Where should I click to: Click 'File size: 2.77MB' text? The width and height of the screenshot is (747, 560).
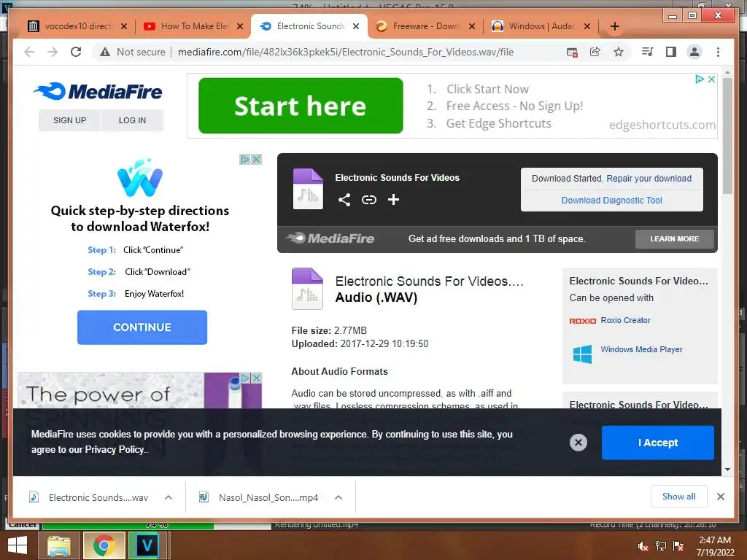[x=329, y=330]
